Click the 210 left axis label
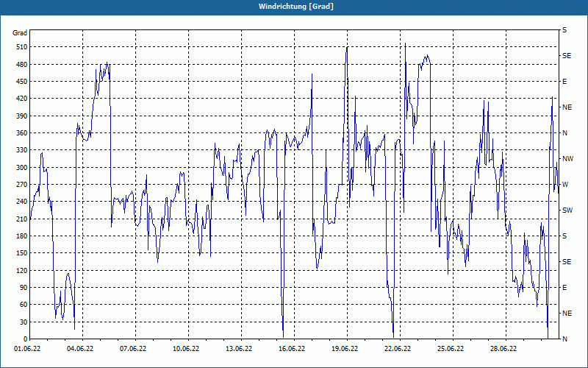The height and width of the screenshot is (368, 588). (22, 219)
